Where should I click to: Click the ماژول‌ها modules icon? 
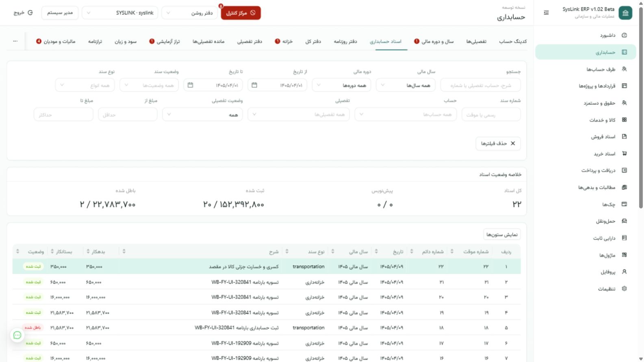624,255
